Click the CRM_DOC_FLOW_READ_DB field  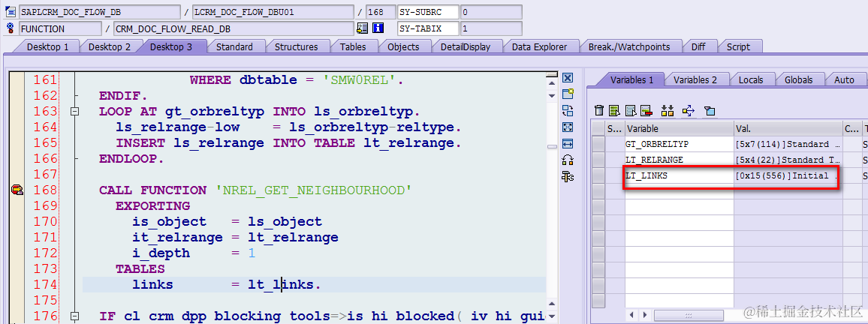pyautogui.click(x=233, y=28)
